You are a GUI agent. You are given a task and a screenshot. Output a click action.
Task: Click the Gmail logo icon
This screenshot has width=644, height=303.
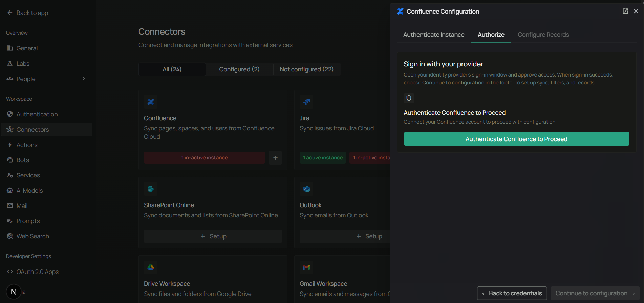coord(306,267)
